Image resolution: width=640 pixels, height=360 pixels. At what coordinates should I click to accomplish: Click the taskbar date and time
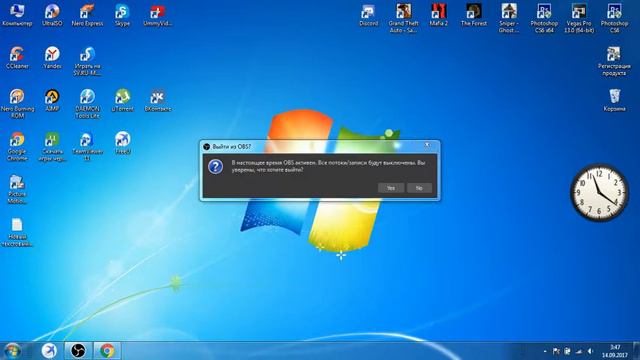[x=615, y=351]
